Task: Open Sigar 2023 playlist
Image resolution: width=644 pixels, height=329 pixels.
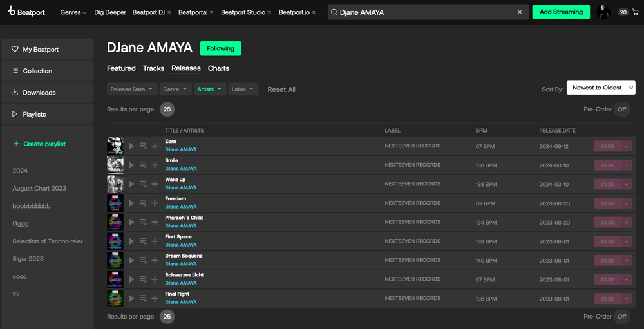Action: pos(28,259)
